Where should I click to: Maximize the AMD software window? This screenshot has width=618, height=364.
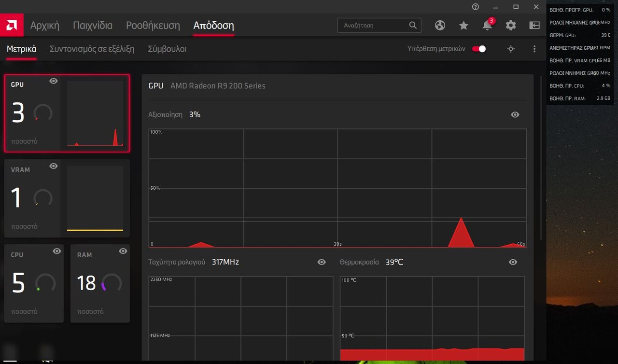click(516, 7)
